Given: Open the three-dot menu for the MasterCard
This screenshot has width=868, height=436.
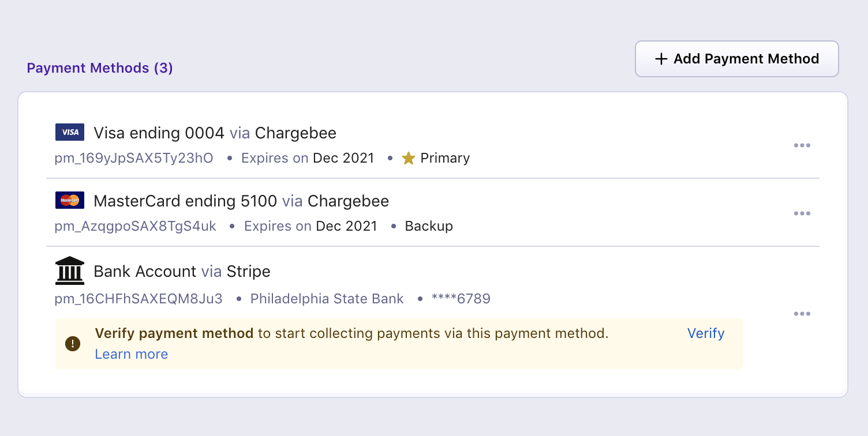Looking at the screenshot, I should (x=802, y=213).
